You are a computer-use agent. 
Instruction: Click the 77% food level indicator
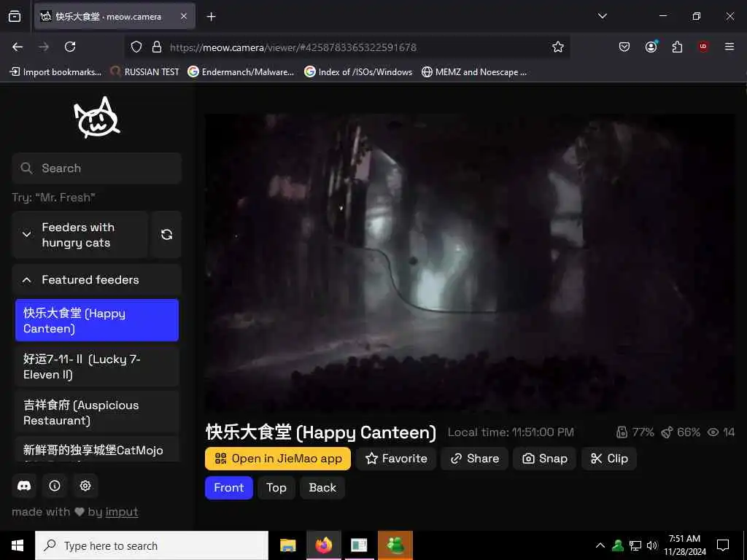pyautogui.click(x=635, y=432)
